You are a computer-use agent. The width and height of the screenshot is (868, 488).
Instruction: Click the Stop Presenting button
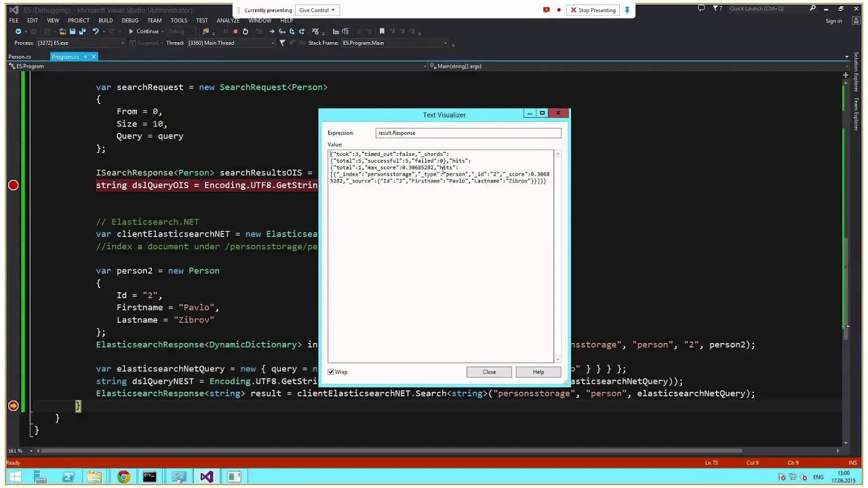click(x=593, y=10)
